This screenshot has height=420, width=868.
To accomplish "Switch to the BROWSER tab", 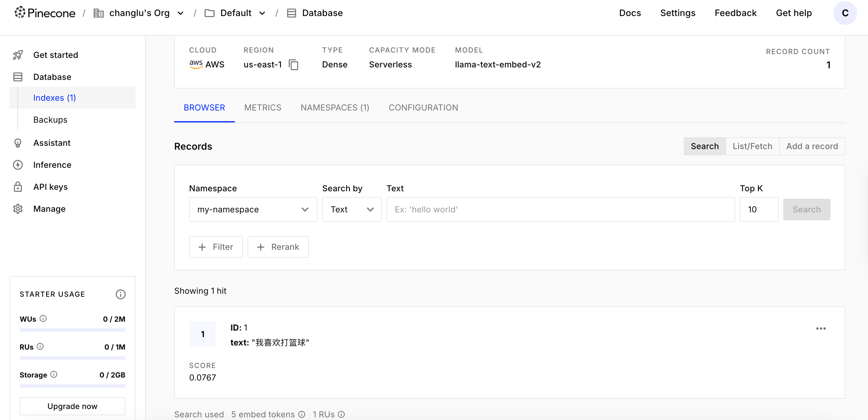I will pos(204,108).
